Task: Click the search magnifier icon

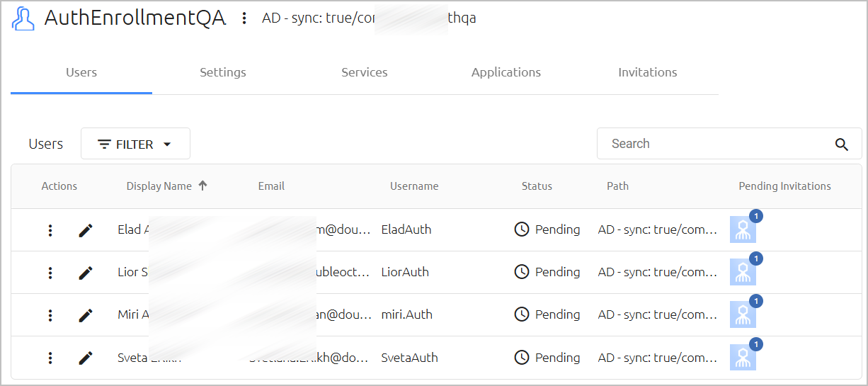Action: coord(841,144)
